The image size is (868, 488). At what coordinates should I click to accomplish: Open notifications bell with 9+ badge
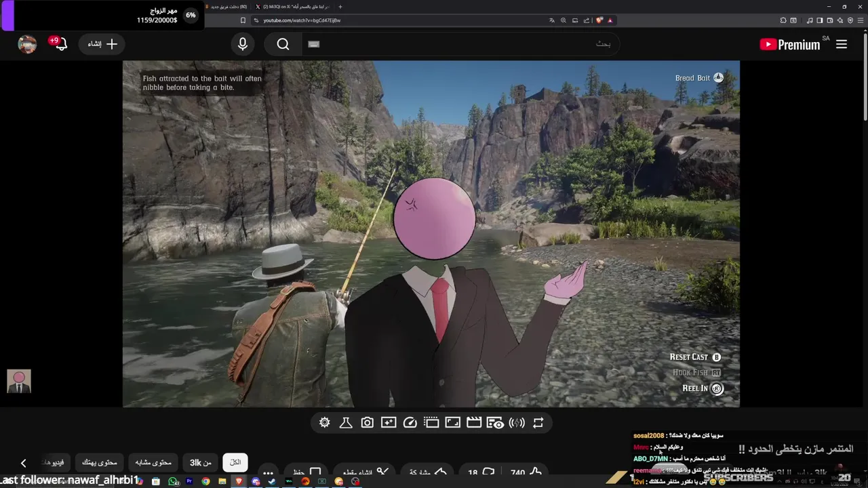click(60, 44)
